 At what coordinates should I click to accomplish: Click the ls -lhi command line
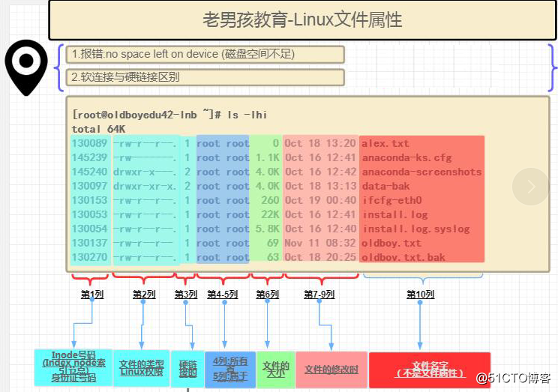[169, 115]
